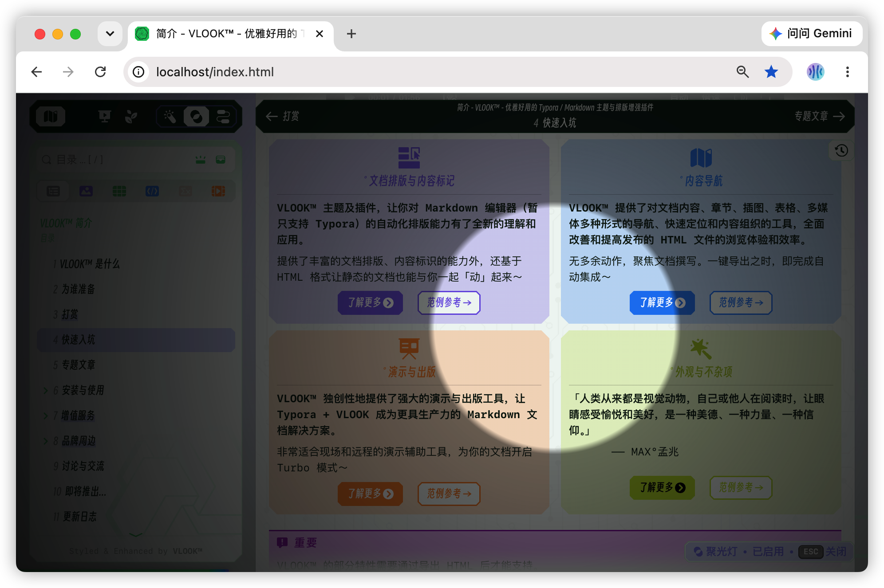Go to outline item 2 为谁准备
Screen dimensions: 884x588
point(74,289)
